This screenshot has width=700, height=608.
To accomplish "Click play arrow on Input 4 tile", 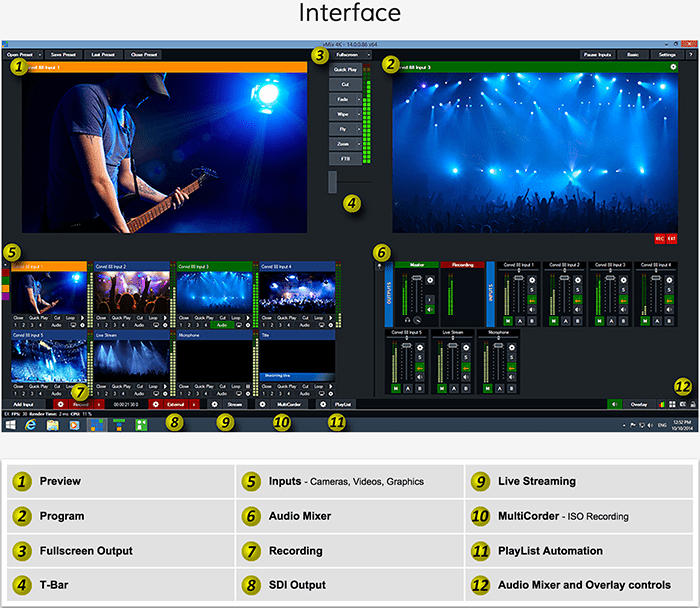I will coord(331,318).
